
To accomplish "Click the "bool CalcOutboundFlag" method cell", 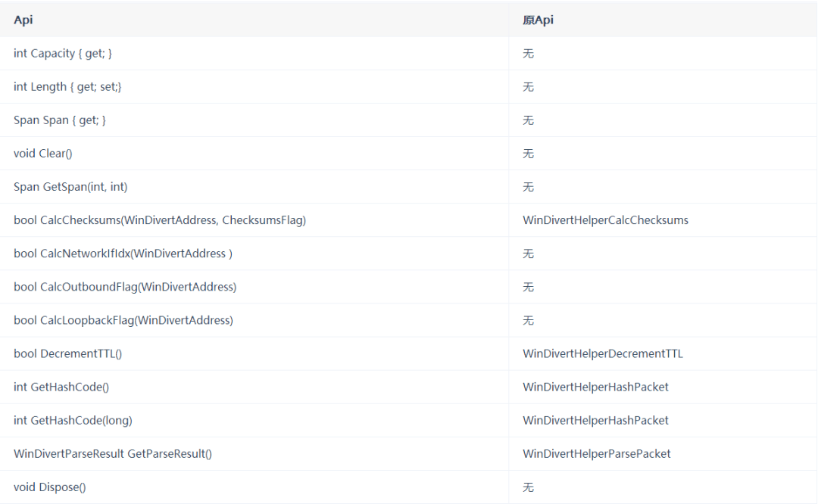I will (x=125, y=287).
